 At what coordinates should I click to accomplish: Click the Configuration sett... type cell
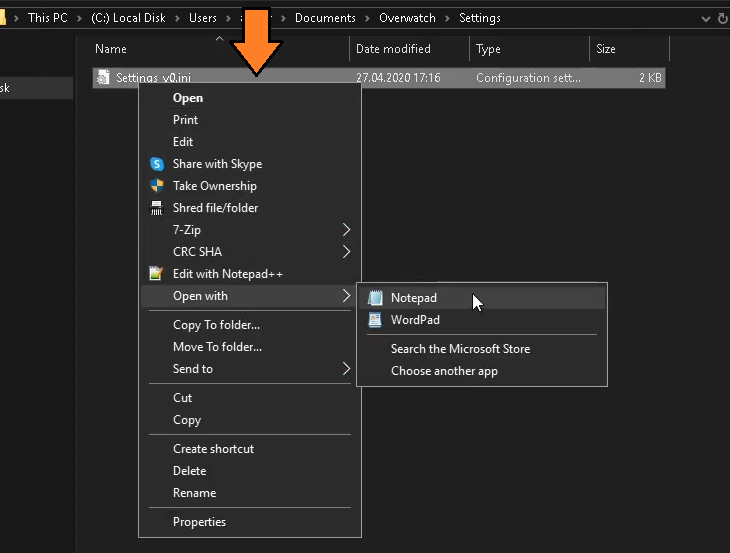coord(528,78)
